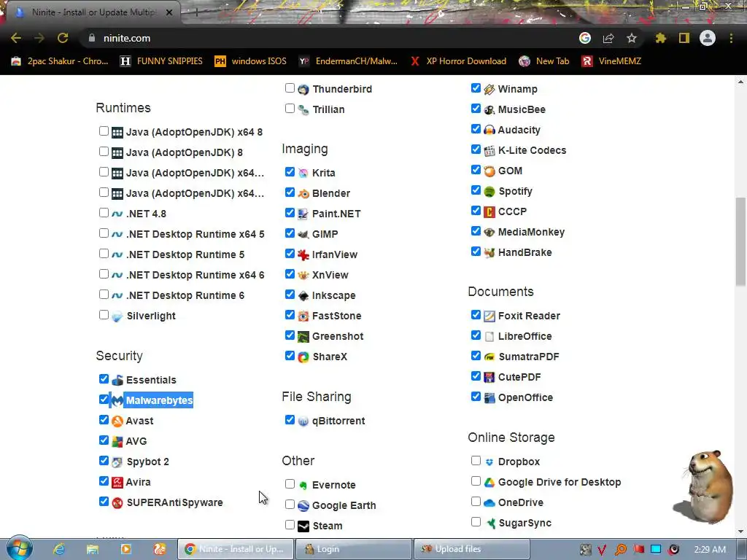Switch to Upload files taskbar window
This screenshot has width=747, height=560.
[x=472, y=549]
